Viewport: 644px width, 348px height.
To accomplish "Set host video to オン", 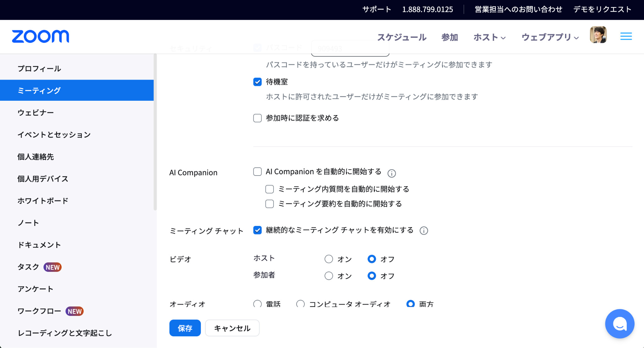I will pyautogui.click(x=329, y=259).
